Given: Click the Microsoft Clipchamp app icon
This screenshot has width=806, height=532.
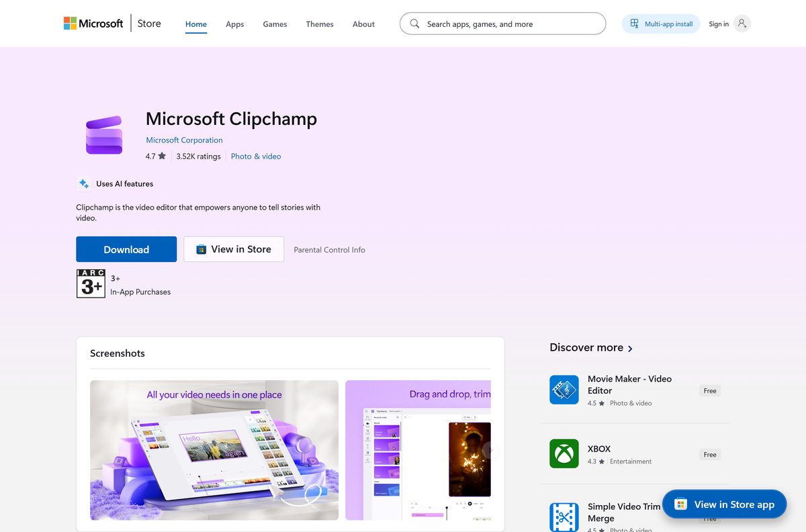Looking at the screenshot, I should click(x=104, y=136).
